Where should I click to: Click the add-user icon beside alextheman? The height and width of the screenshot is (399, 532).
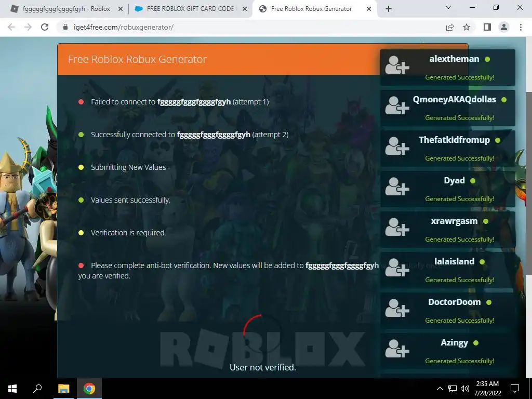point(397,65)
